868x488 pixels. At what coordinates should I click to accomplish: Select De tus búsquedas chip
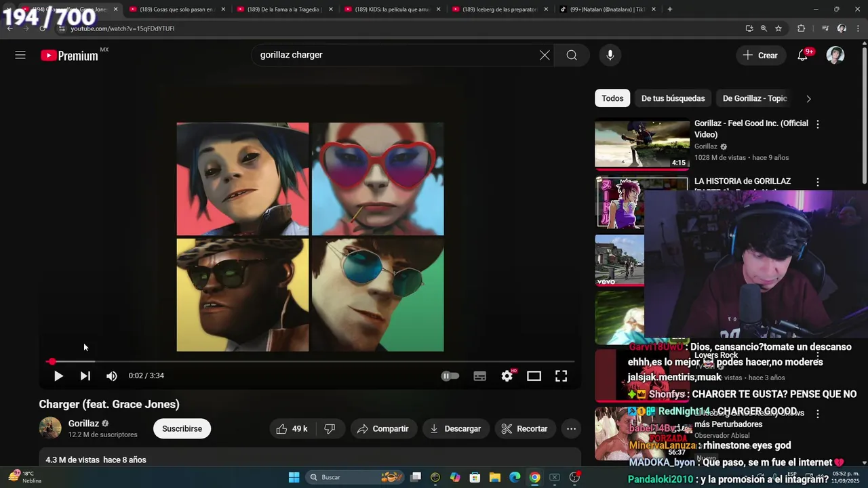coord(673,98)
